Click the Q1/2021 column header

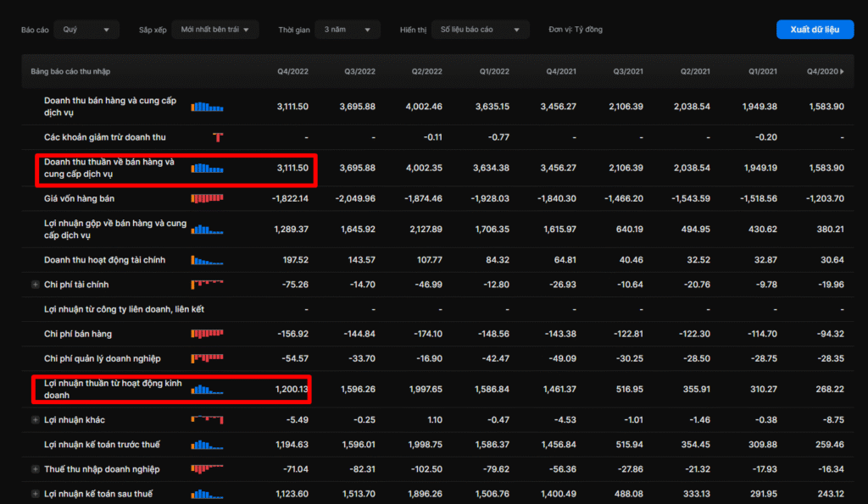coord(763,71)
